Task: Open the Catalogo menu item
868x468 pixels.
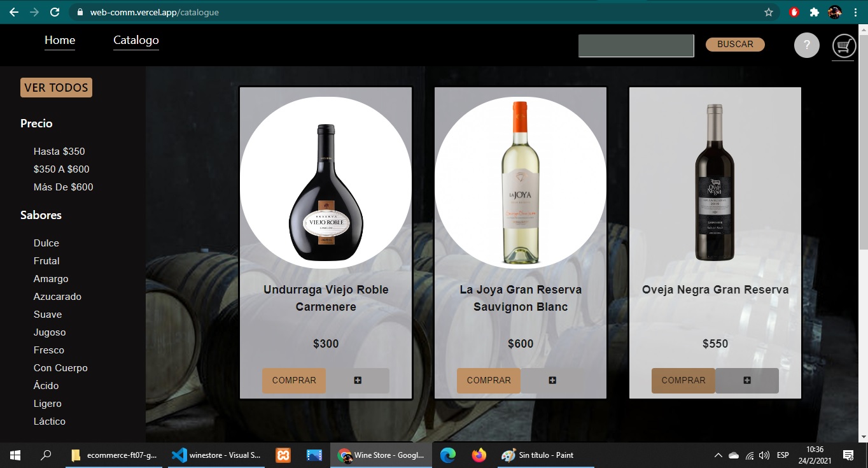Action: [x=136, y=39]
